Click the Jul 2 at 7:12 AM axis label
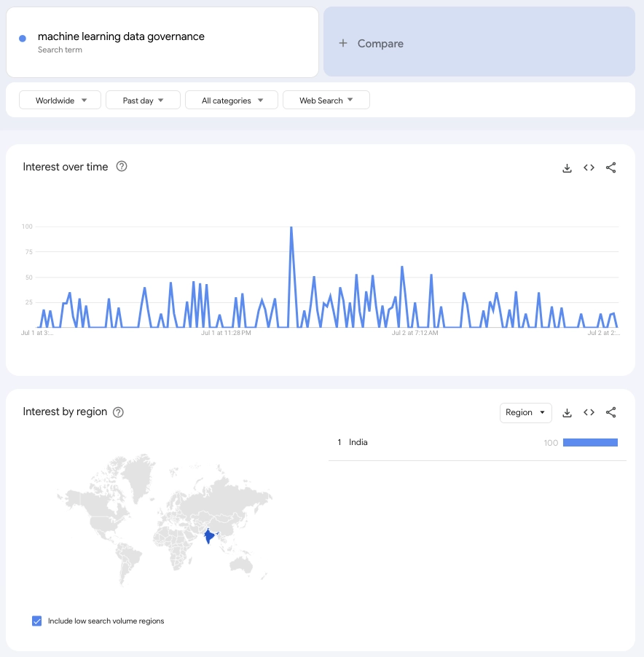 (x=415, y=333)
